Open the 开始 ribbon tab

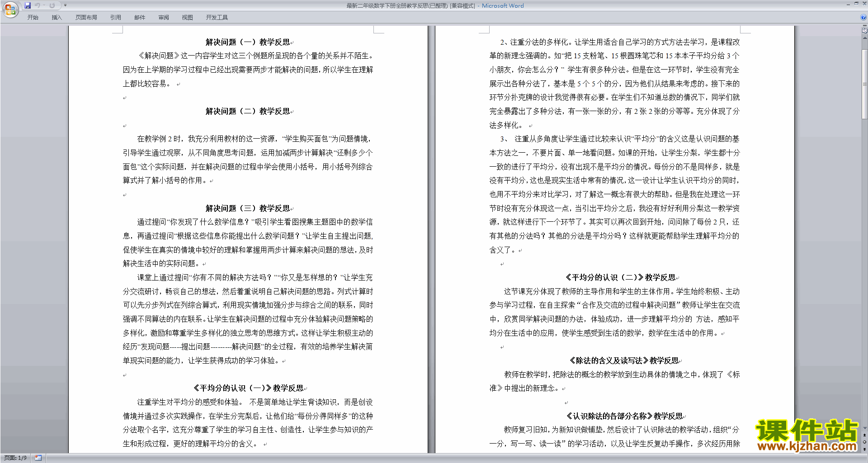click(33, 17)
